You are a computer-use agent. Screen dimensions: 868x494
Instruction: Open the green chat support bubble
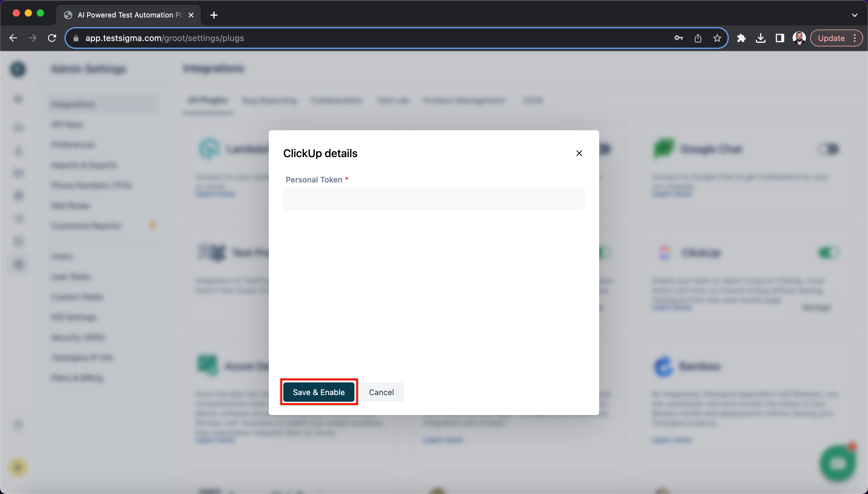838,464
